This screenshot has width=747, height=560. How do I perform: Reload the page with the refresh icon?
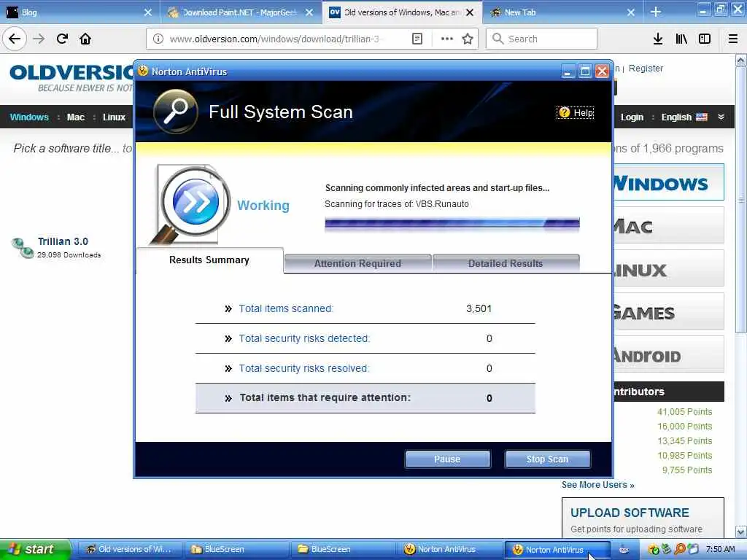click(63, 39)
